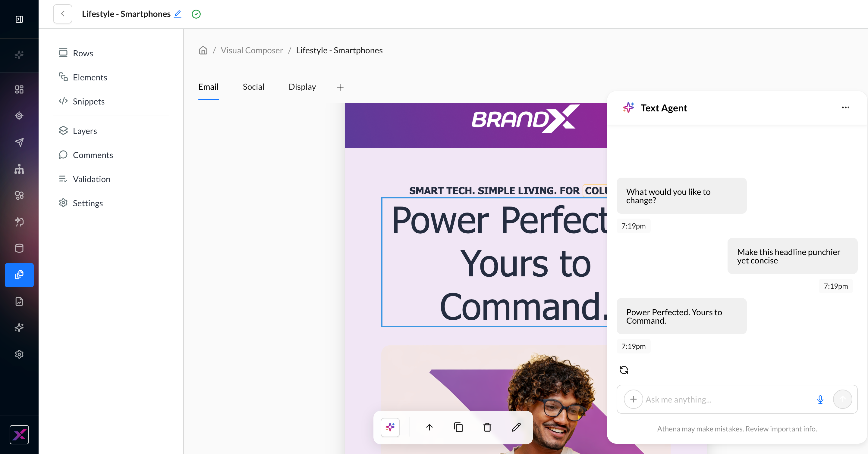Screen dimensions: 868x454
Task: Open AI assistant from floating toolbar
Action: pyautogui.click(x=390, y=428)
